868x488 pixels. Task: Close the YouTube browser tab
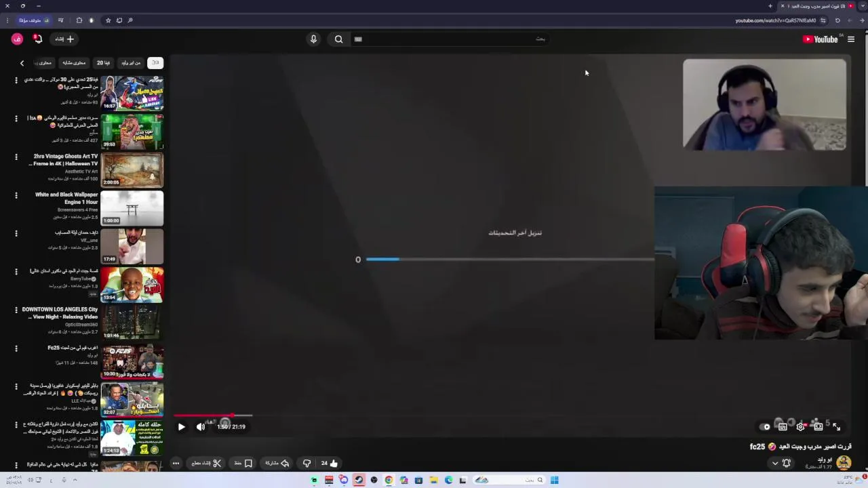click(783, 6)
